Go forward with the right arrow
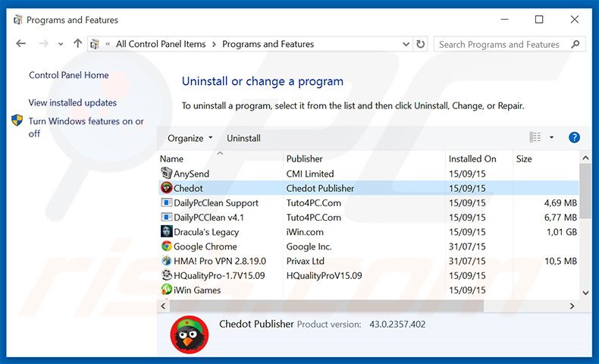 (x=43, y=44)
